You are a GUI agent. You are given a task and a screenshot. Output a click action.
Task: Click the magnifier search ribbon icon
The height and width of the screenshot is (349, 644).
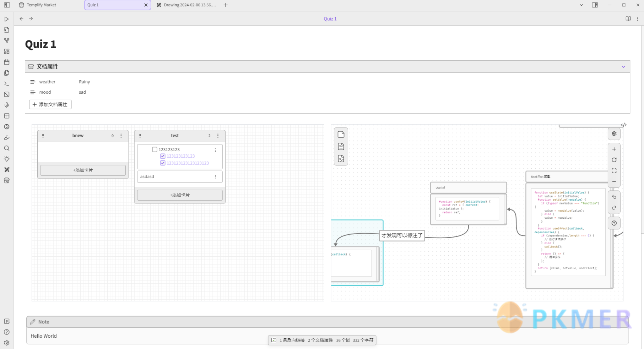(x=7, y=148)
